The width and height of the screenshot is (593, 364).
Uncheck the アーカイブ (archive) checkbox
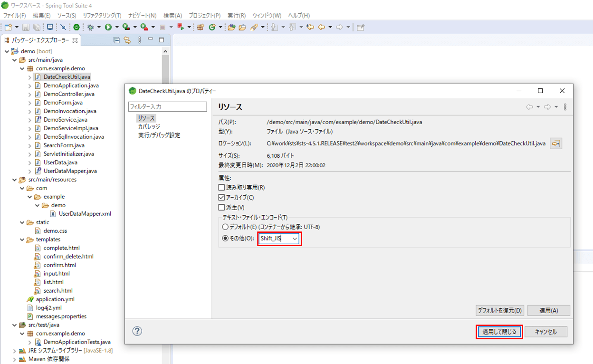tap(221, 198)
